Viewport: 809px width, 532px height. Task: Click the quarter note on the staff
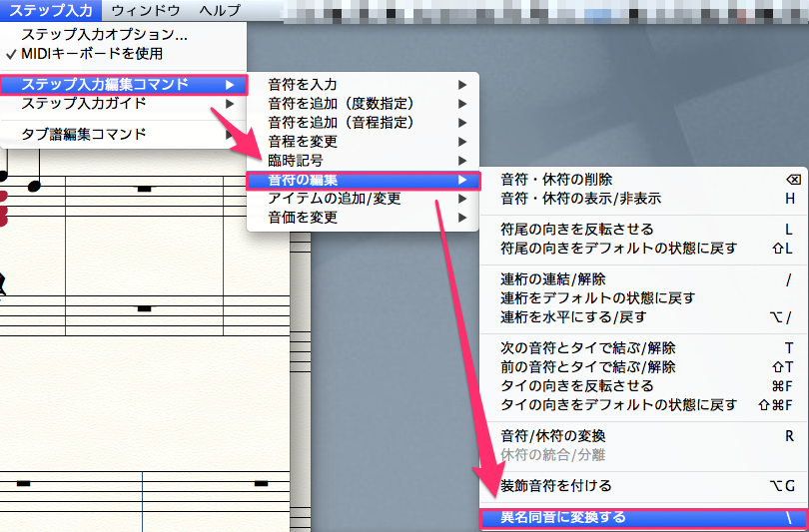35,185
